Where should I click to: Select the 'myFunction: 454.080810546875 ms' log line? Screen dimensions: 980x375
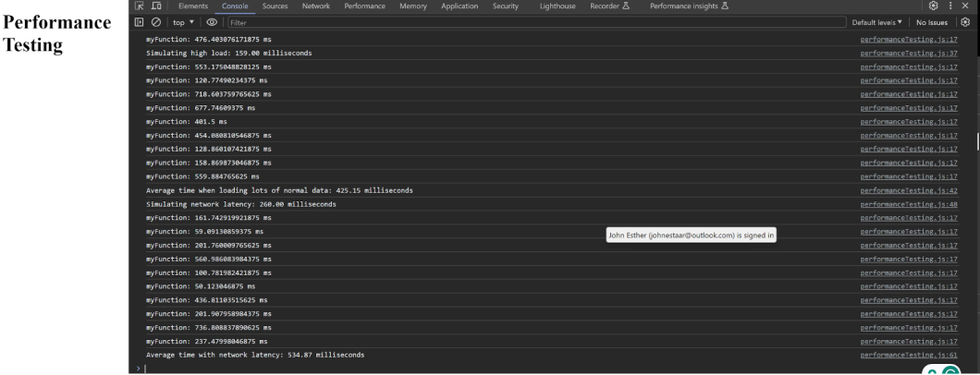pos(209,136)
